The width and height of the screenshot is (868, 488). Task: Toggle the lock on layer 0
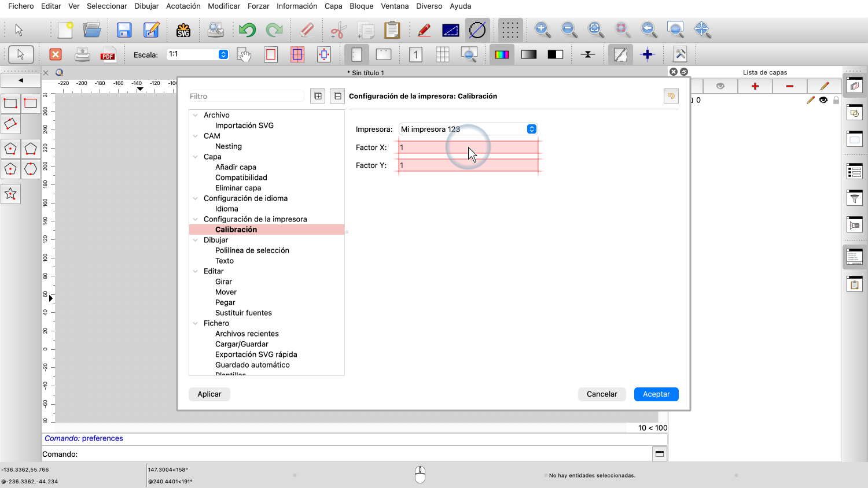point(836,100)
